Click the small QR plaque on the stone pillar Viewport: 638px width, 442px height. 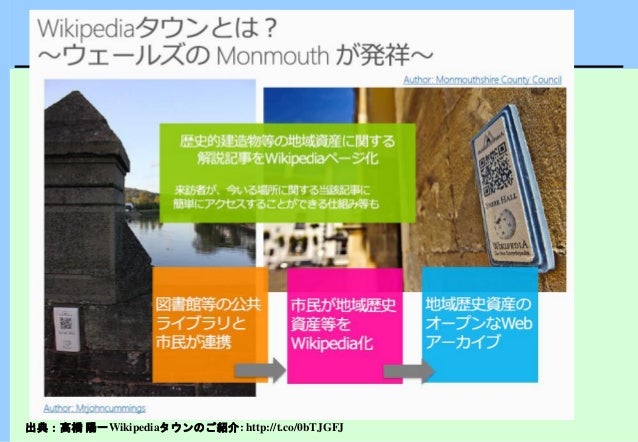point(66,329)
